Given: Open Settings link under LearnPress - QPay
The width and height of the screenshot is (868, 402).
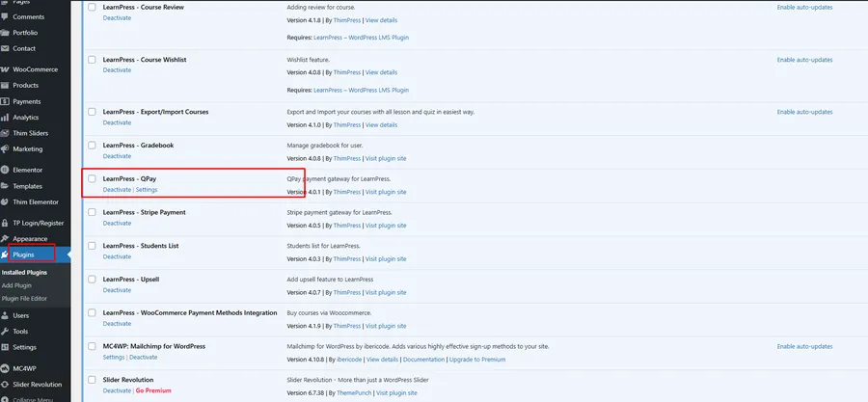Looking at the screenshot, I should pos(147,190).
